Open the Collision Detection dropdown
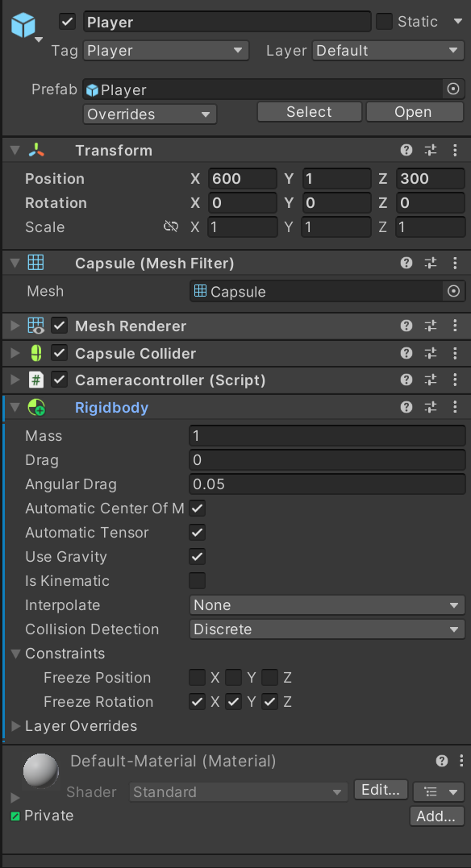471x868 pixels. (x=327, y=629)
